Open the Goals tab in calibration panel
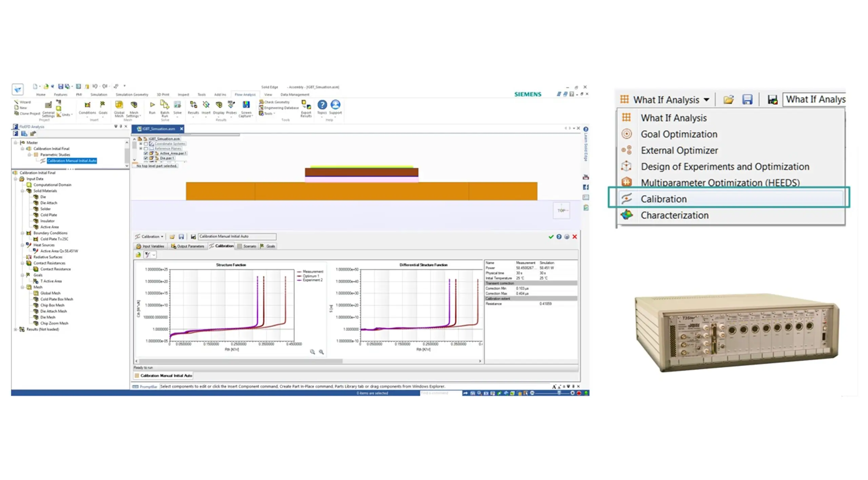This screenshot has height=480, width=868. pyautogui.click(x=268, y=246)
